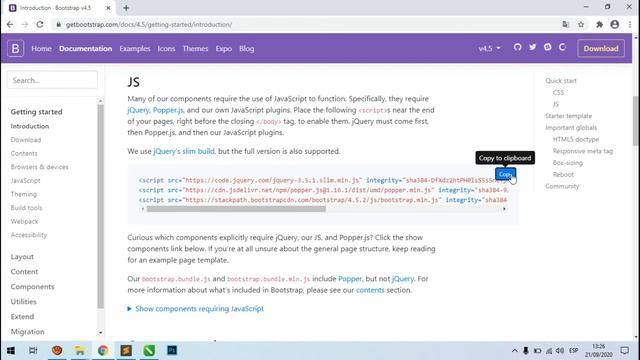The image size is (640, 360).
Task: Click the translate page icon in address bar
Action: pyautogui.click(x=565, y=24)
